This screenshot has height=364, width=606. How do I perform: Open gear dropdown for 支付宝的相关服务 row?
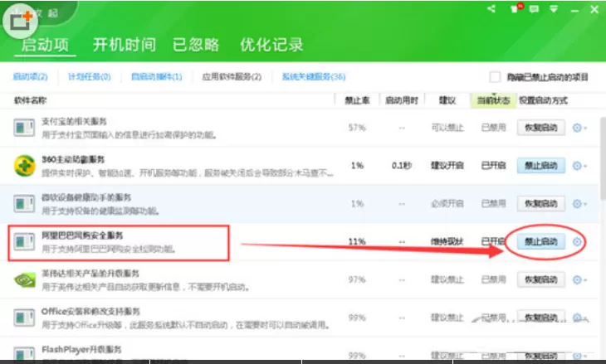579,128
